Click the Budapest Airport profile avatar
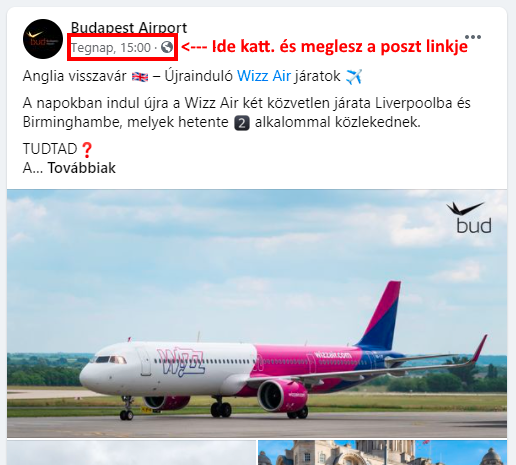Viewport: 516px width, 465px height. 43,39
